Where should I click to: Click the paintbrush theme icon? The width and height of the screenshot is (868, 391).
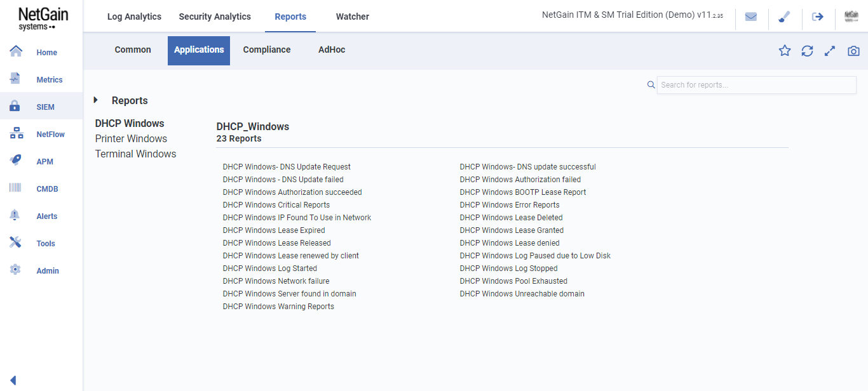pyautogui.click(x=785, y=17)
